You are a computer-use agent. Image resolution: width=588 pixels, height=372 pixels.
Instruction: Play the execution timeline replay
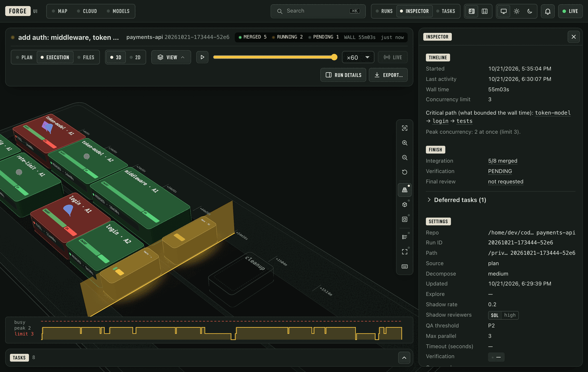click(202, 57)
